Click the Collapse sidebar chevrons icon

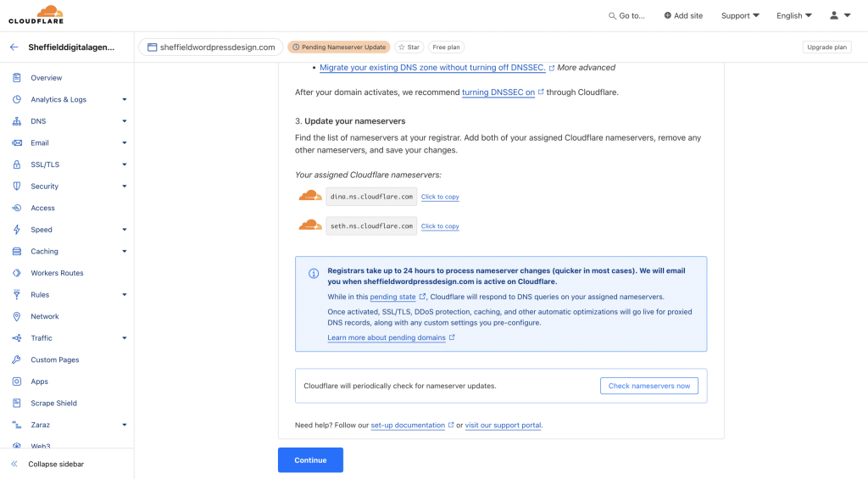(14, 464)
